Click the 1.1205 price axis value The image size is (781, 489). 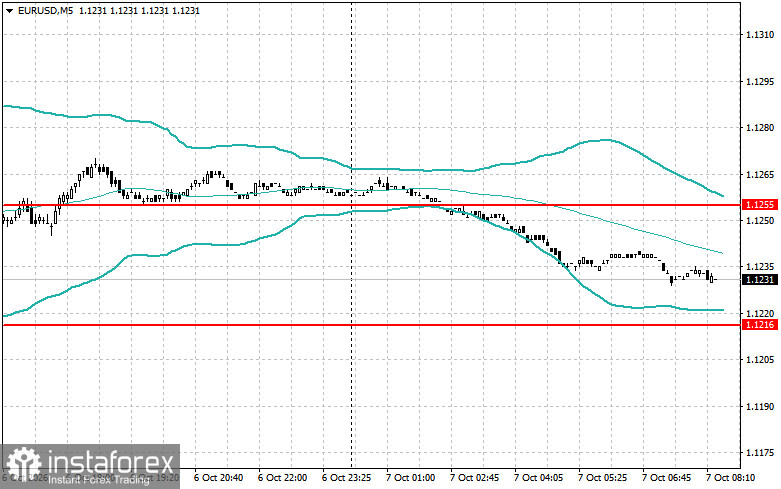(x=760, y=360)
